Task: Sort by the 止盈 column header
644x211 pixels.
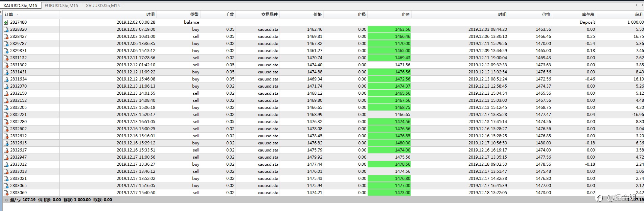Action: [x=406, y=15]
